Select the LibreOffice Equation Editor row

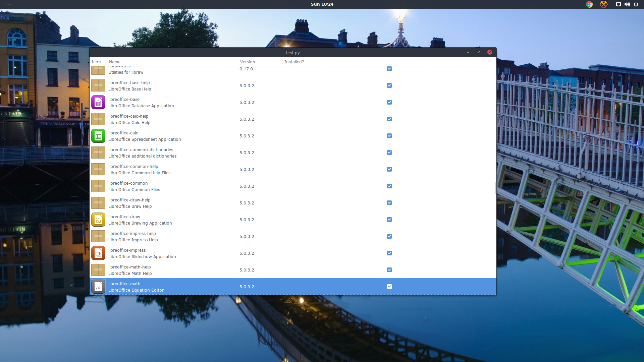coord(293,287)
